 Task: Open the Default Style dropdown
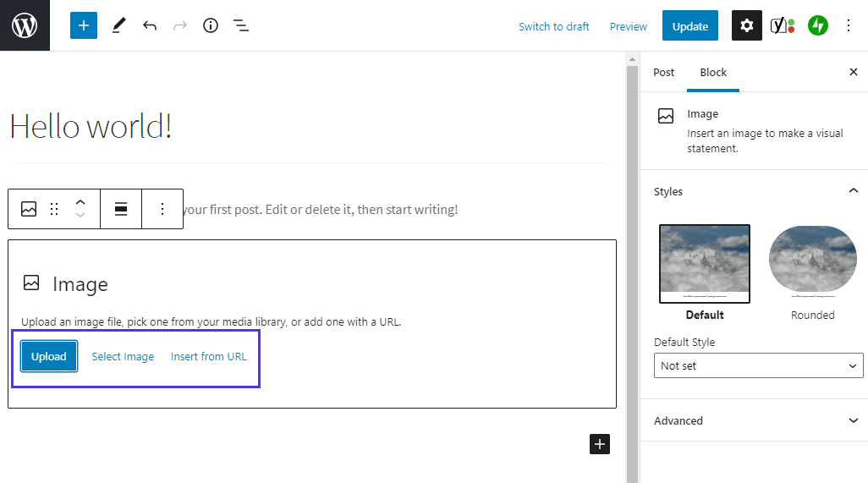click(758, 365)
